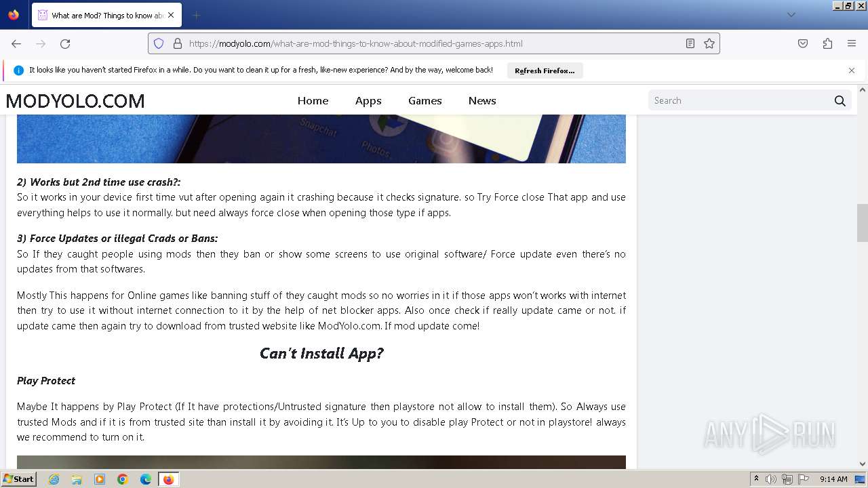This screenshot has height=488, width=868.
Task: Click the search magnifier icon
Action: tap(840, 101)
